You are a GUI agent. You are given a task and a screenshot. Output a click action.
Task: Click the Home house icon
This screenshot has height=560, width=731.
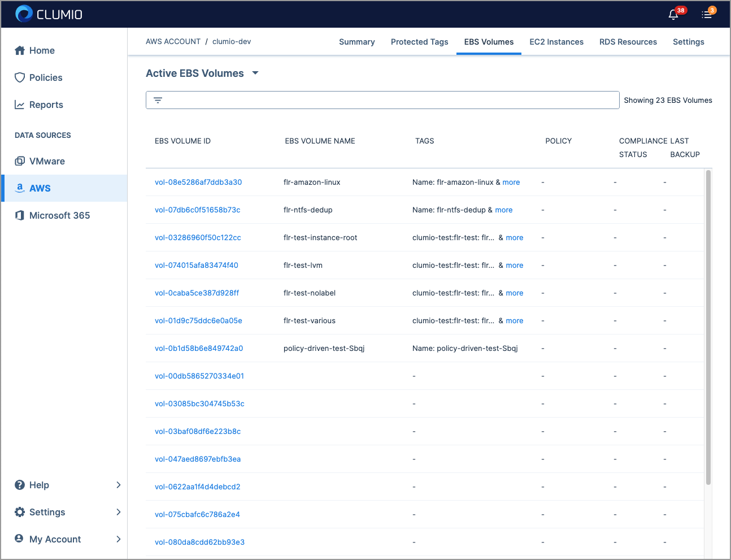[20, 50]
